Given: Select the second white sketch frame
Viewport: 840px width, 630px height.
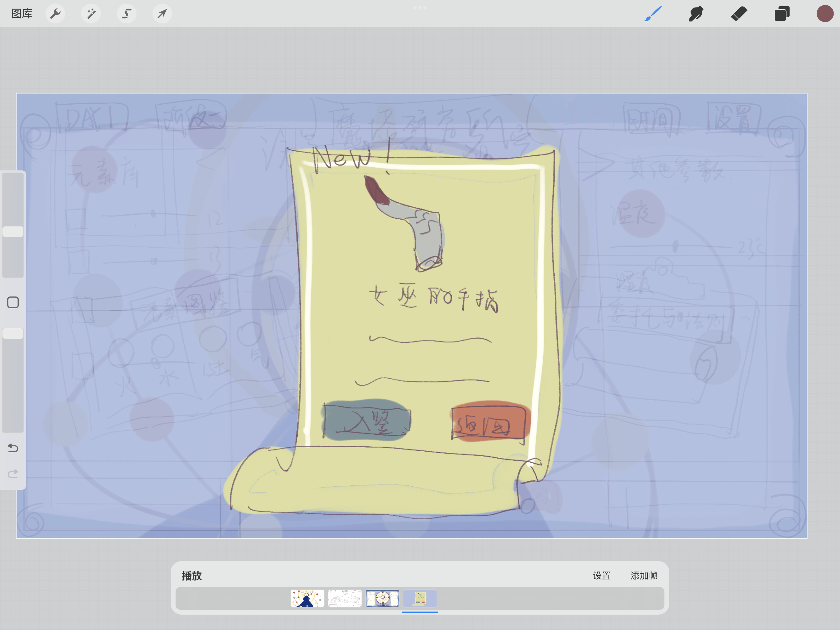Looking at the screenshot, I should (x=345, y=598).
